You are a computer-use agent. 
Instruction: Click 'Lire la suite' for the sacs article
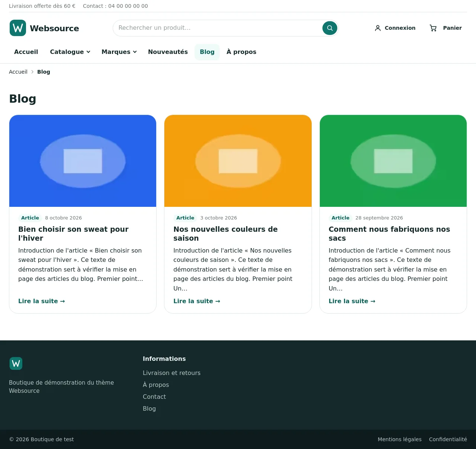click(352, 301)
